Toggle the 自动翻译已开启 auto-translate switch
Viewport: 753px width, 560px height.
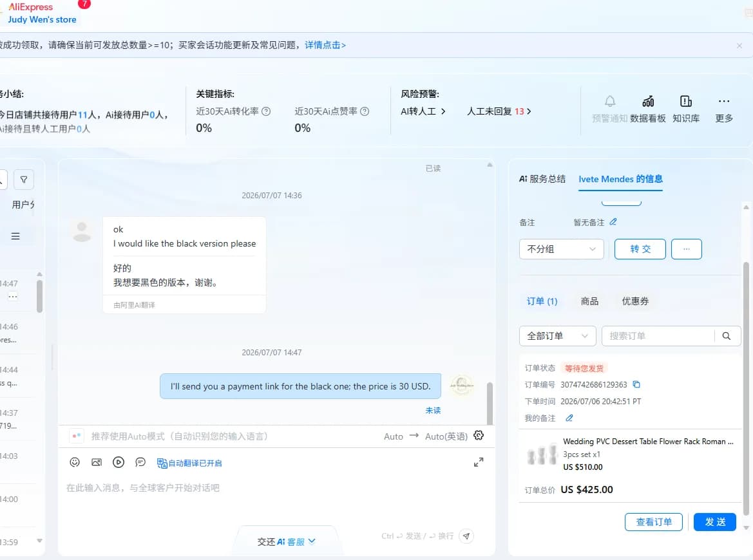point(189,463)
